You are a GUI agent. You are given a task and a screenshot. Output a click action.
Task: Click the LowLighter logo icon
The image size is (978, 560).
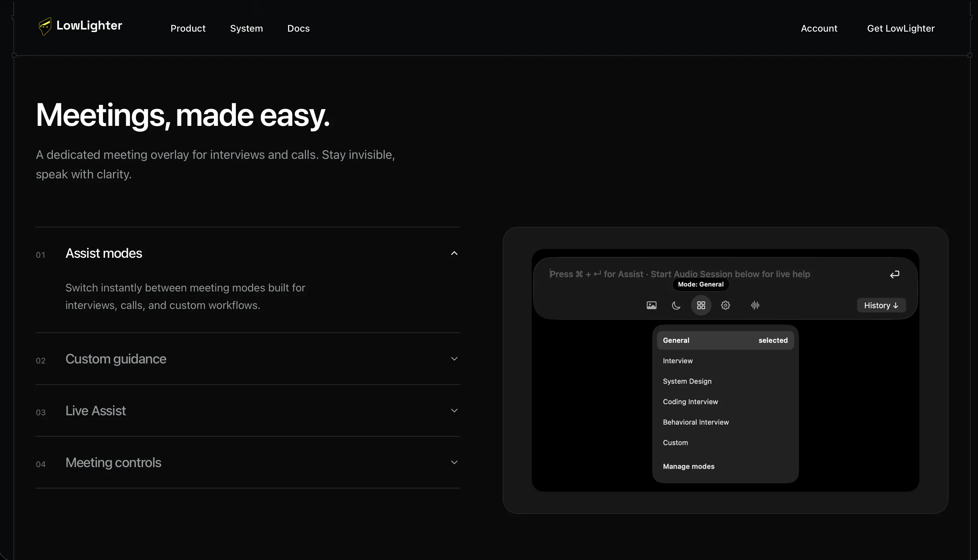pyautogui.click(x=45, y=26)
